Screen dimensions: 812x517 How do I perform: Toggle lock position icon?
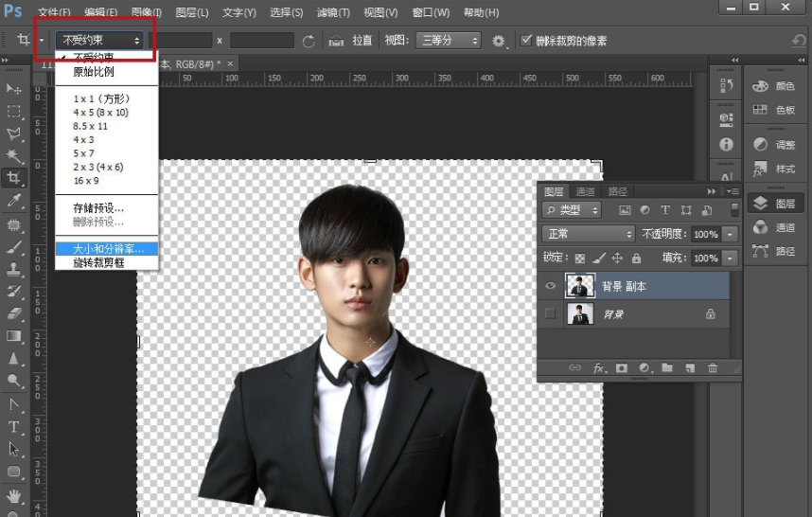tap(617, 258)
